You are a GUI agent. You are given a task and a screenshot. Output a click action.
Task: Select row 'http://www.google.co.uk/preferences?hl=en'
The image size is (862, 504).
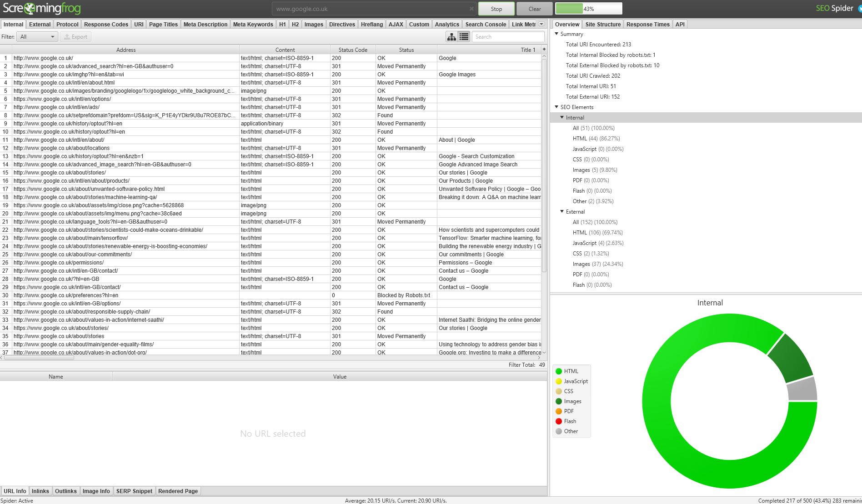pyautogui.click(x=271, y=295)
